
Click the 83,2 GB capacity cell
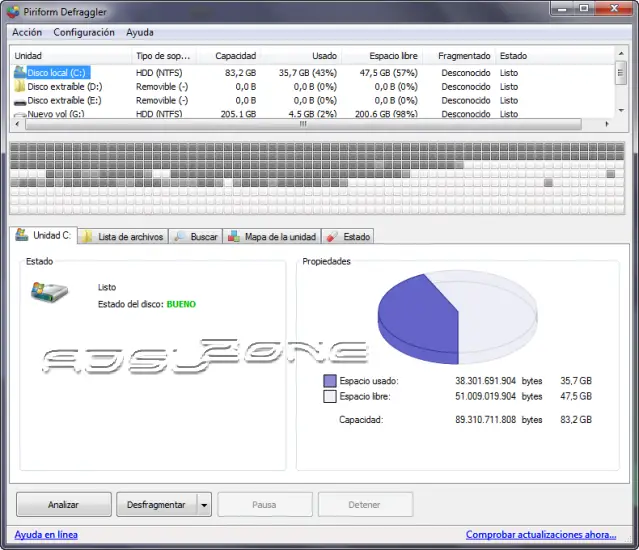[x=240, y=73]
